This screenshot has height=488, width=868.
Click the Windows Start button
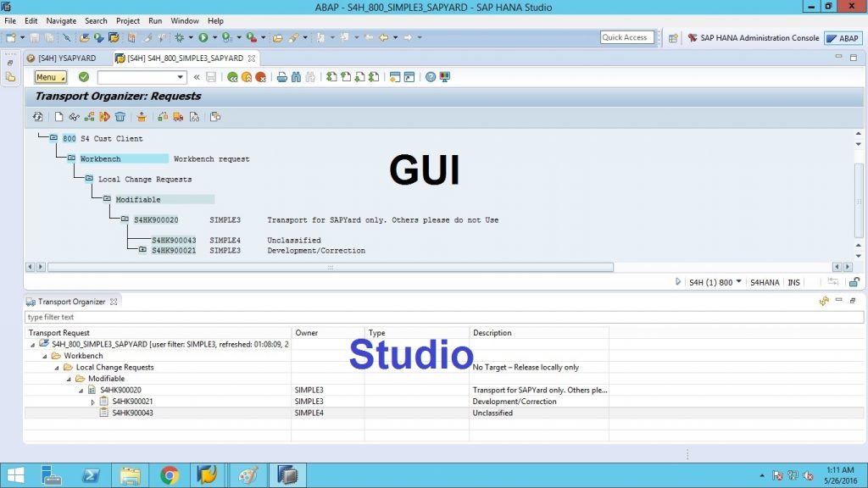point(15,475)
